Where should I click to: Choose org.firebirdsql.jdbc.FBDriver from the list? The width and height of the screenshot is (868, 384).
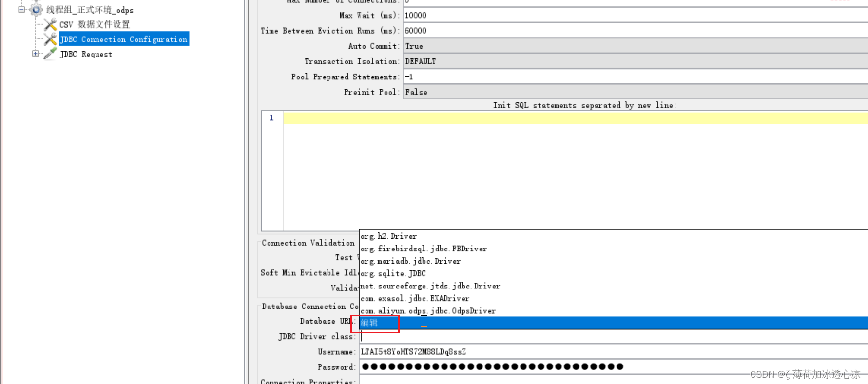point(614,249)
